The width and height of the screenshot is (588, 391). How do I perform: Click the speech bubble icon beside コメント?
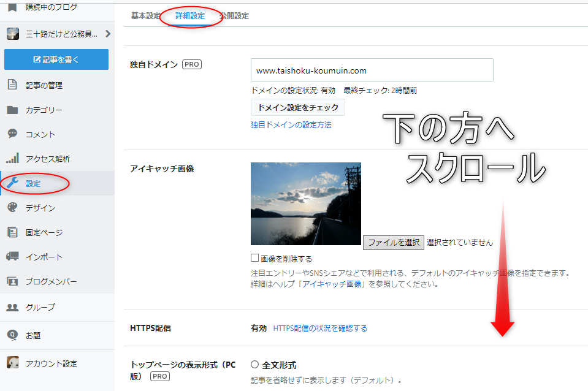(x=12, y=134)
